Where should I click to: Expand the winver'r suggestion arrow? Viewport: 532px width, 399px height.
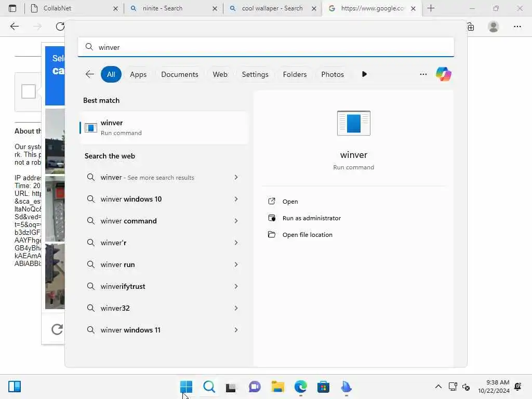236,242
